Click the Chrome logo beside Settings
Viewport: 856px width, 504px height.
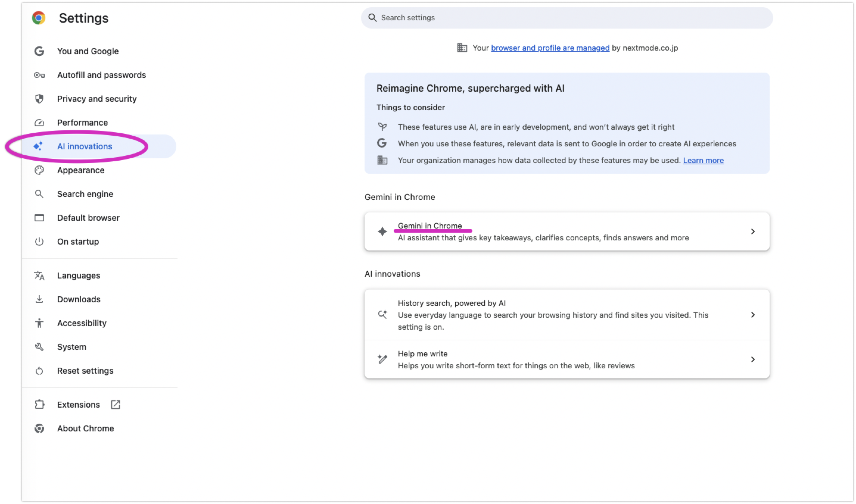pyautogui.click(x=39, y=18)
